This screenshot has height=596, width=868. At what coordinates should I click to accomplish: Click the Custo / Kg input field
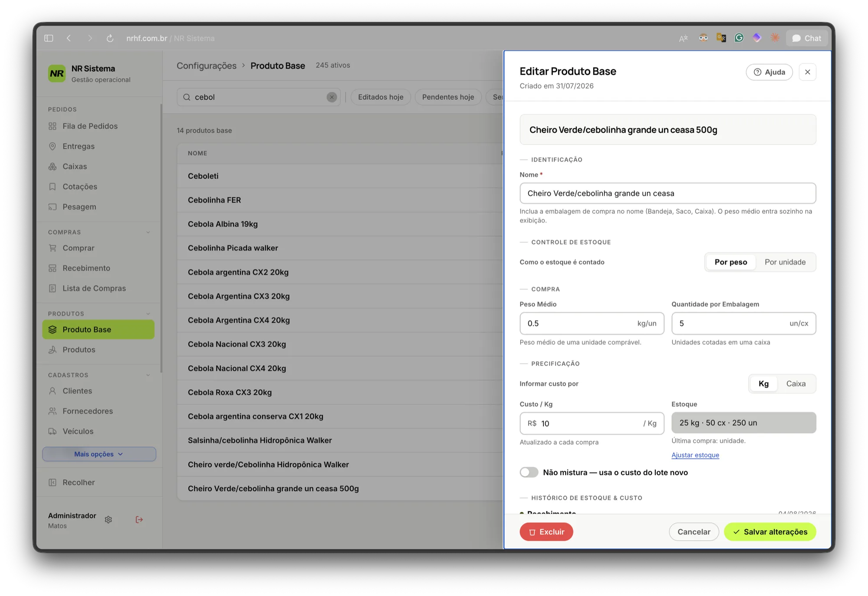[x=592, y=423]
